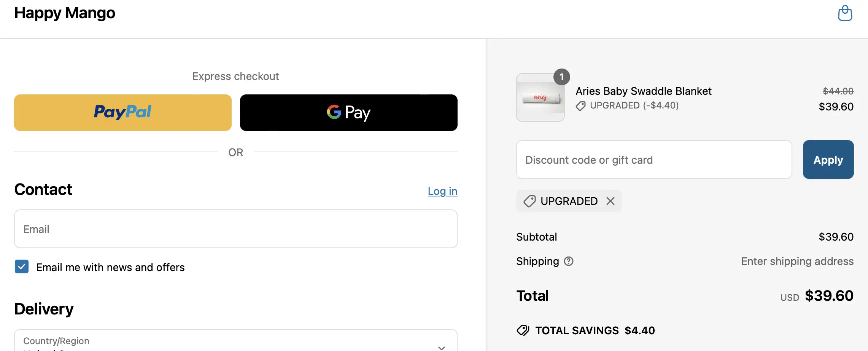Click the quantity badge on the product image
The image size is (868, 351).
[x=561, y=77]
